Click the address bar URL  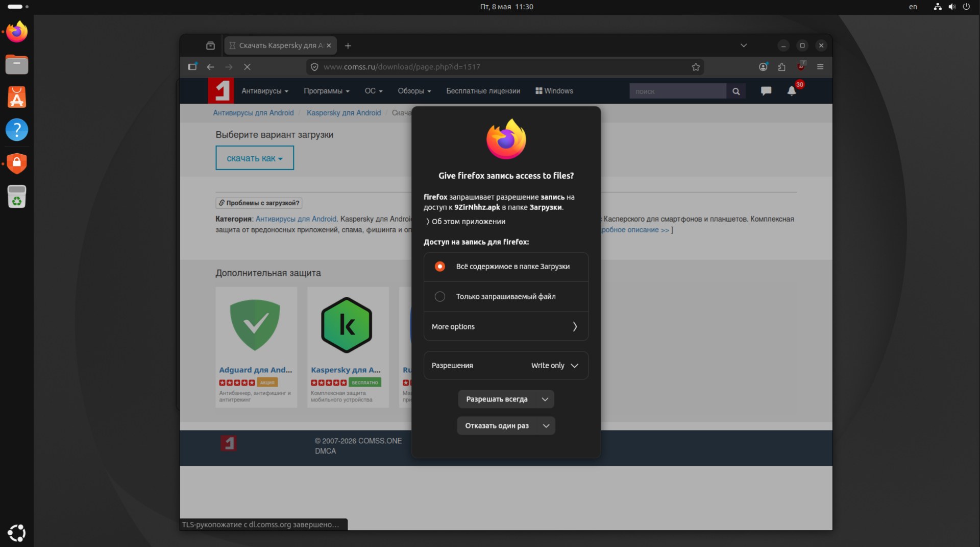pyautogui.click(x=402, y=67)
